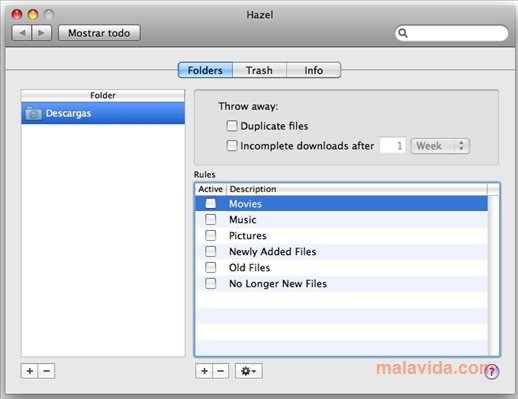Open the help question mark button
The image size is (518, 399).
click(492, 371)
